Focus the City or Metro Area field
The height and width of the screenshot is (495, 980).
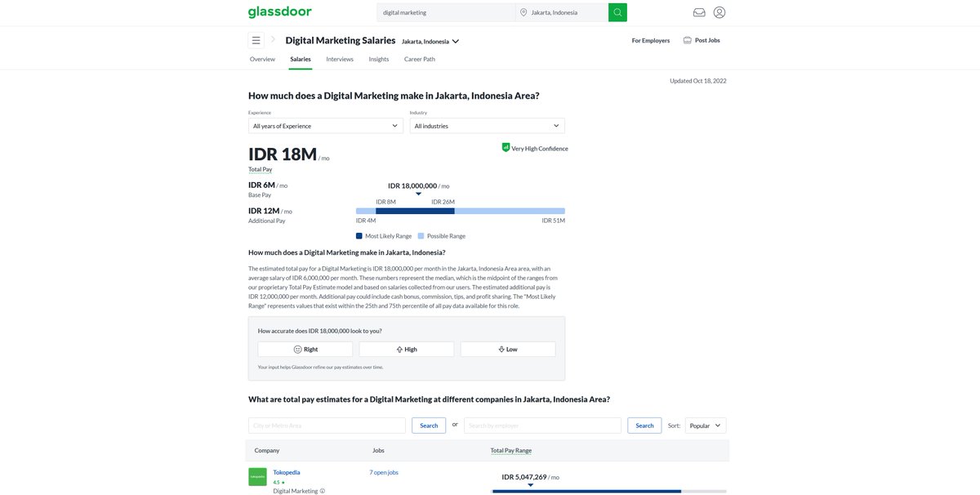point(327,426)
